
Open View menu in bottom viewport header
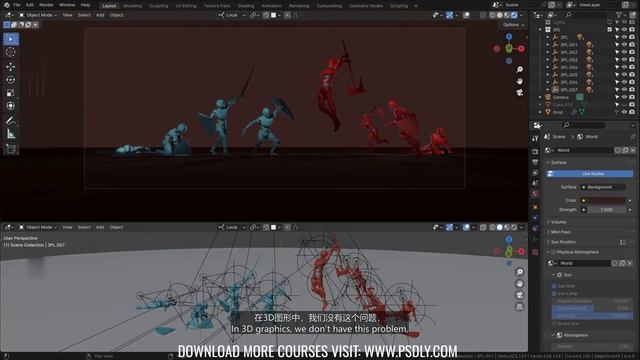pyautogui.click(x=67, y=227)
